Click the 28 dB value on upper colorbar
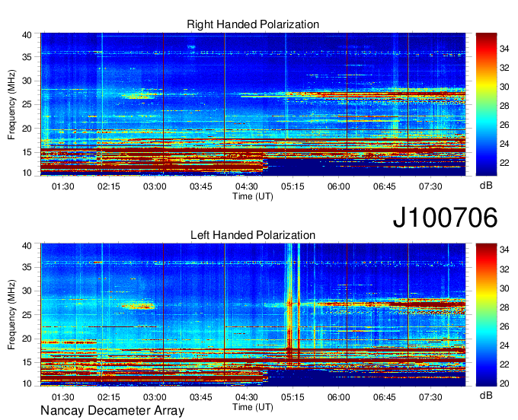This screenshot has width=518, height=420. point(504,106)
